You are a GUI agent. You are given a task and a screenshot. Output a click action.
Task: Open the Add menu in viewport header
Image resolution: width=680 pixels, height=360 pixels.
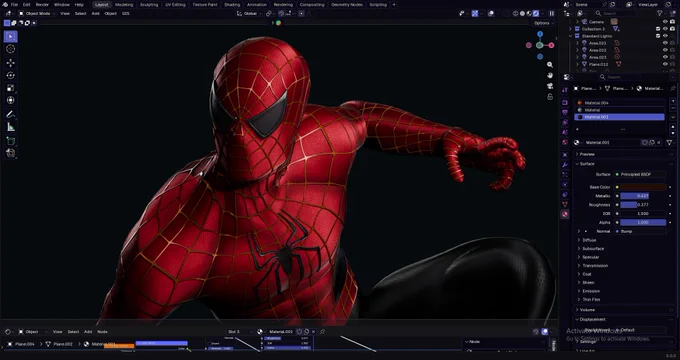(95, 13)
